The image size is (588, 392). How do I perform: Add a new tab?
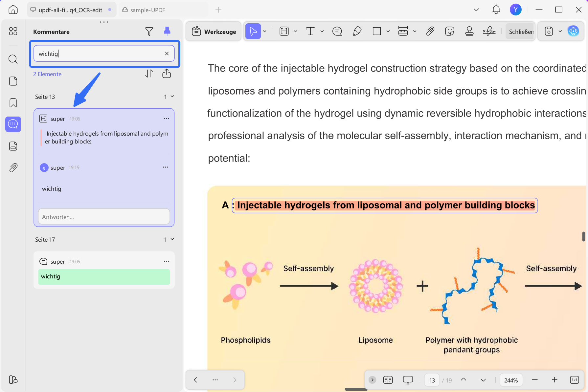[x=218, y=10]
